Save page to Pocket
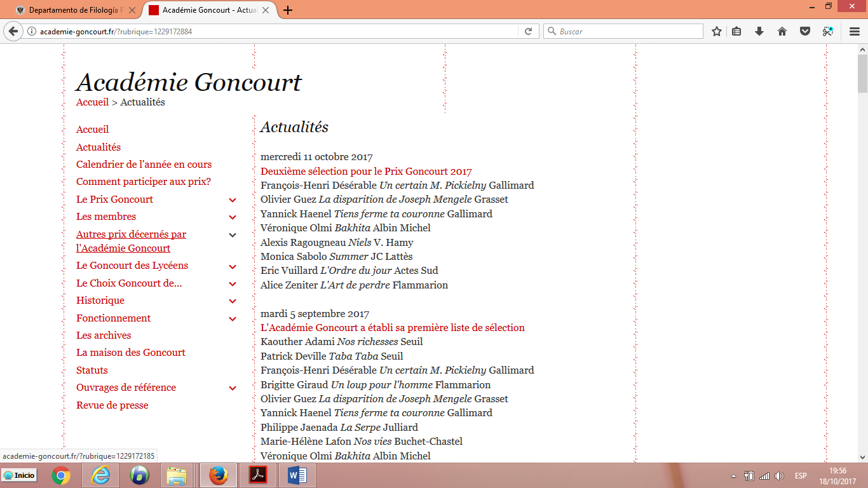This screenshot has width=868, height=488. (804, 31)
